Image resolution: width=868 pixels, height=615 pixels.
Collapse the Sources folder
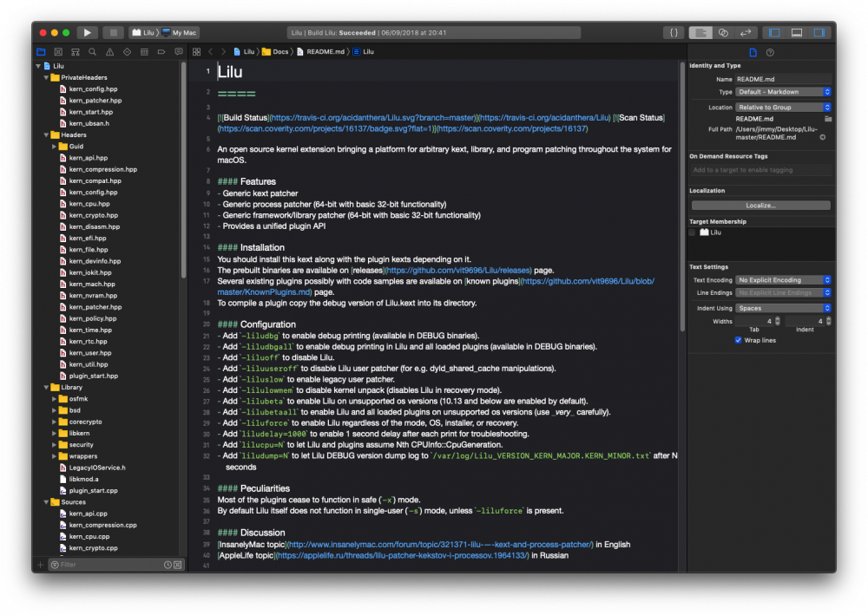(x=47, y=502)
